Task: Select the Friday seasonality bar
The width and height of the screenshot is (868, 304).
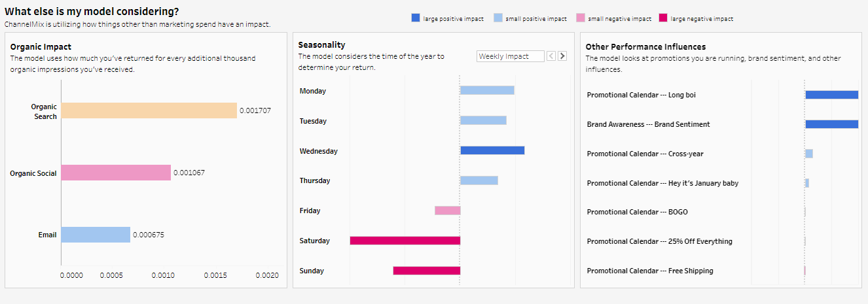Action: [x=448, y=211]
